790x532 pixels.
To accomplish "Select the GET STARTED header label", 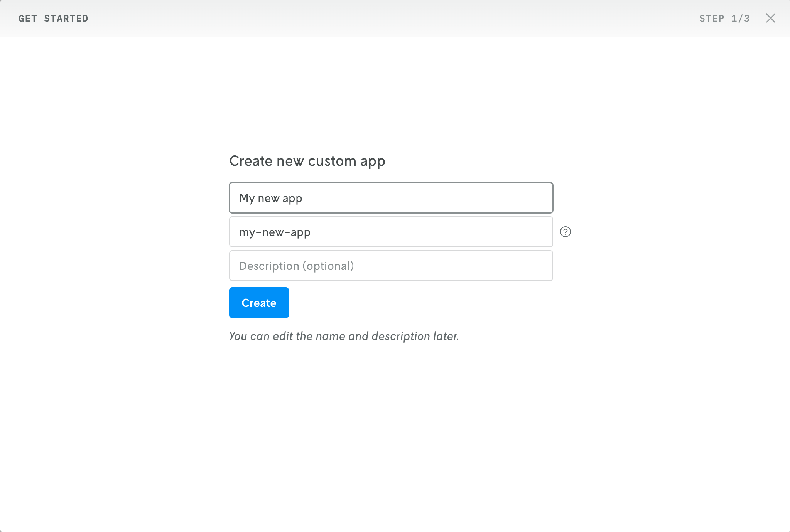I will pyautogui.click(x=54, y=18).
